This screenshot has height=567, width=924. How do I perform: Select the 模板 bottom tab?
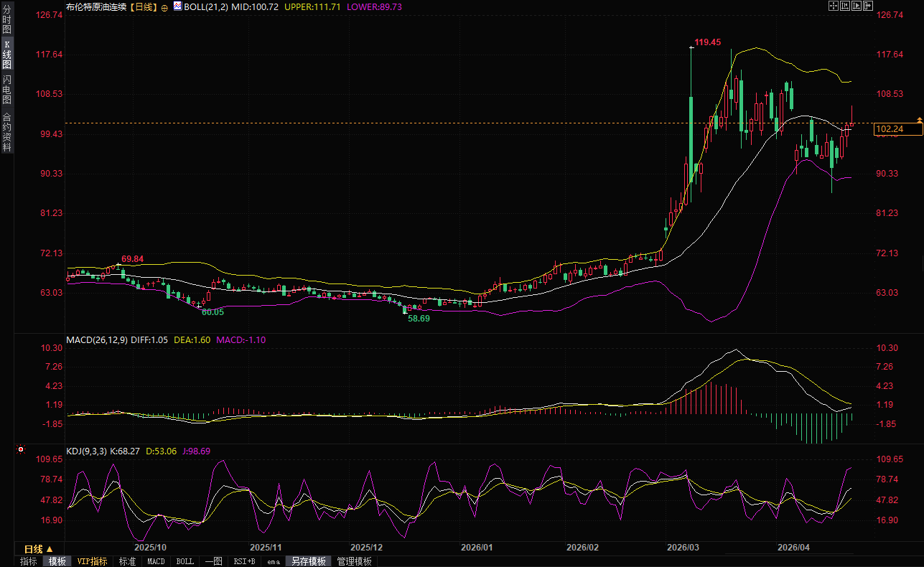pos(57,561)
